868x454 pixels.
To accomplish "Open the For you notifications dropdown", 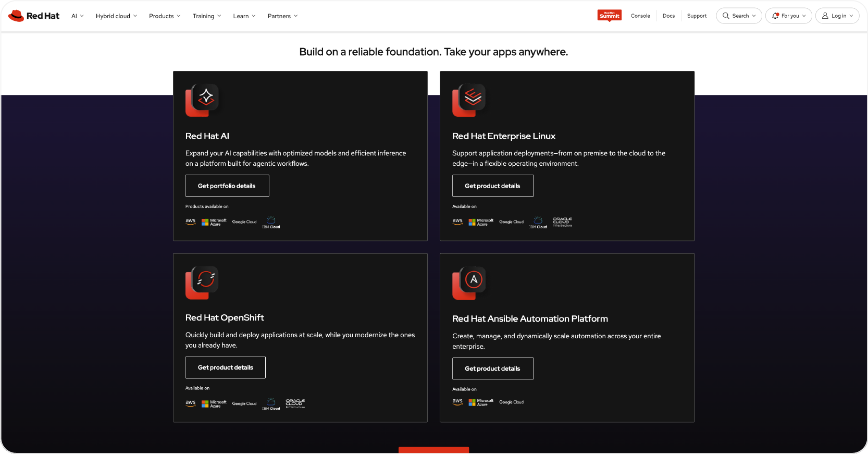I will pos(788,16).
